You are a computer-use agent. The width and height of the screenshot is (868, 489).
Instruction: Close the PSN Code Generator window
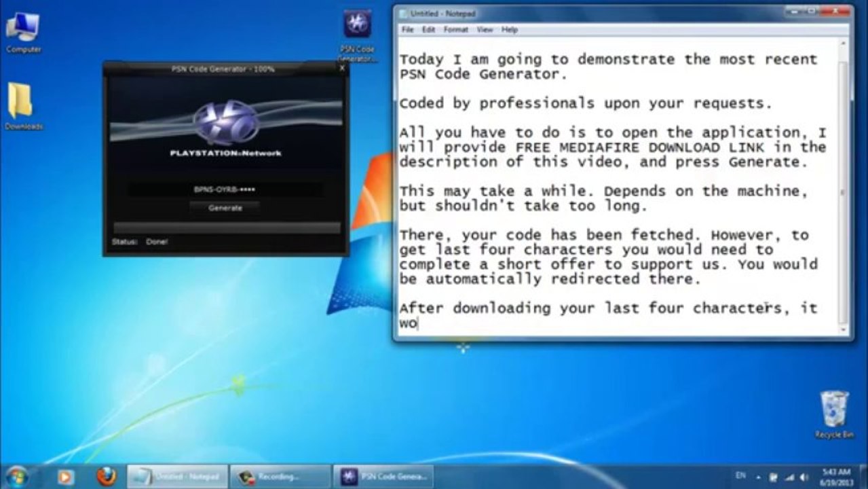point(342,68)
